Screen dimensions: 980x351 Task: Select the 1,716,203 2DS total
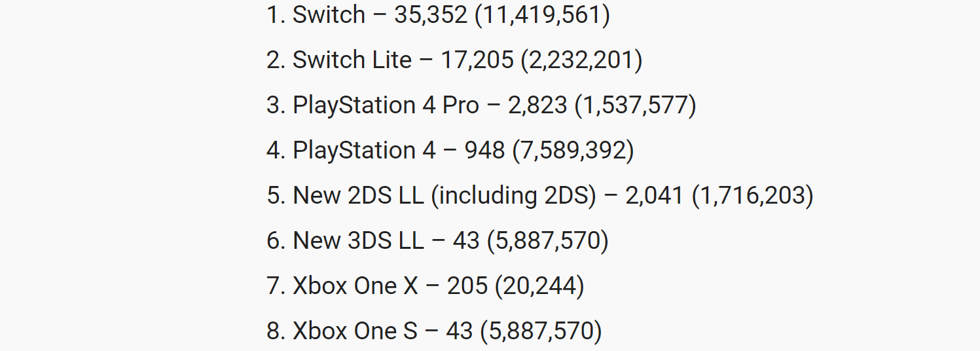pos(753,195)
